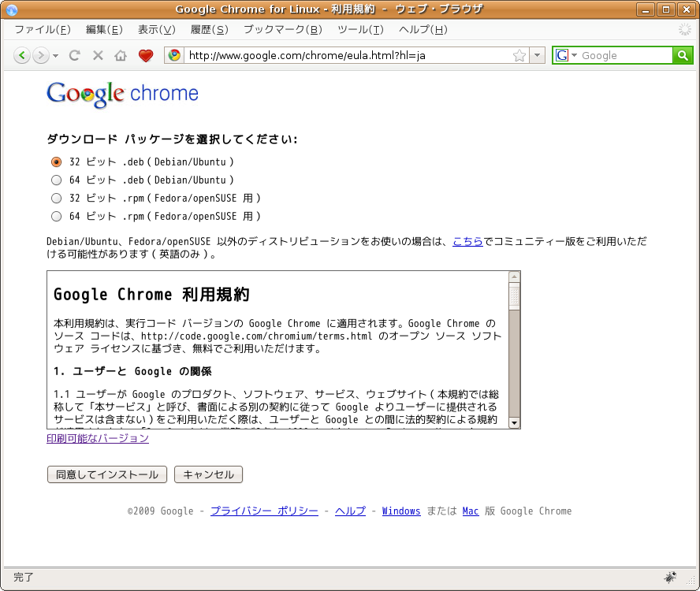This screenshot has width=700, height=591.
Task: Open the ブックマーク(B) menu
Action: [x=282, y=29]
